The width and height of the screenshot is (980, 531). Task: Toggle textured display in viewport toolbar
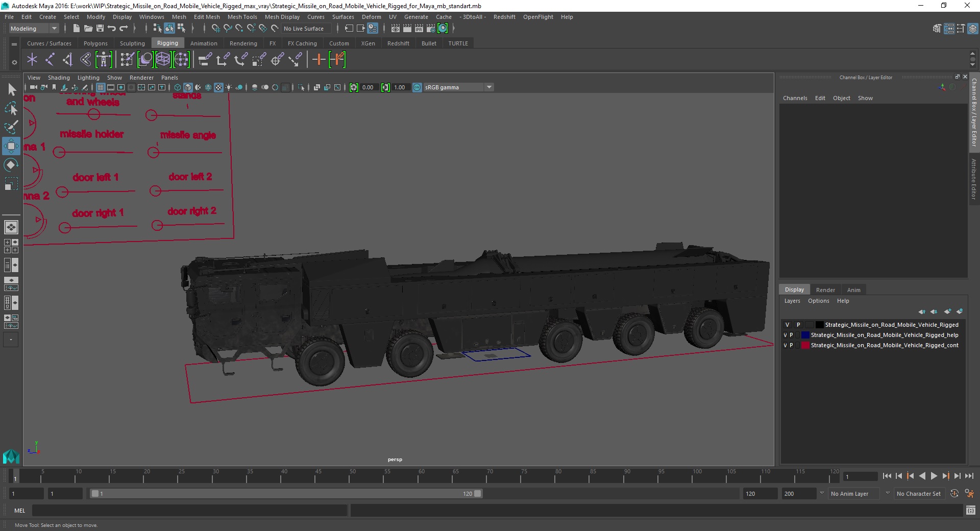(218, 87)
